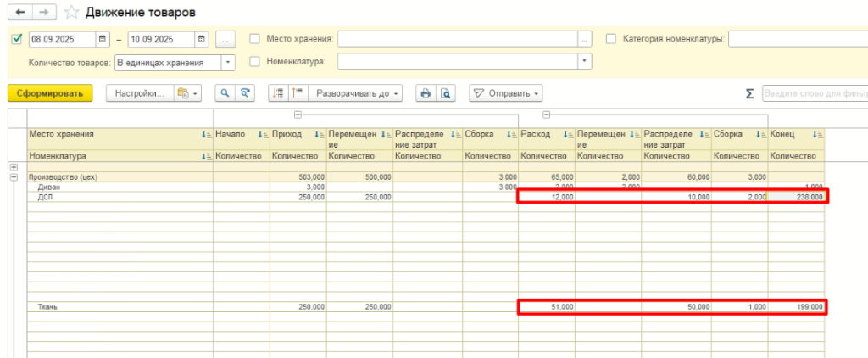Open calendar for end date 10.09.2025
Viewport: 868px width, 358px height.
(202, 39)
